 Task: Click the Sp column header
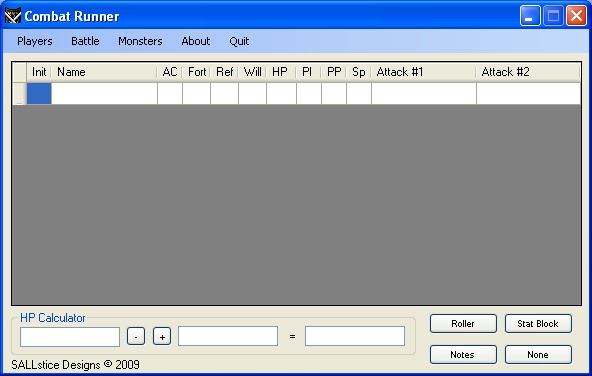(x=359, y=72)
